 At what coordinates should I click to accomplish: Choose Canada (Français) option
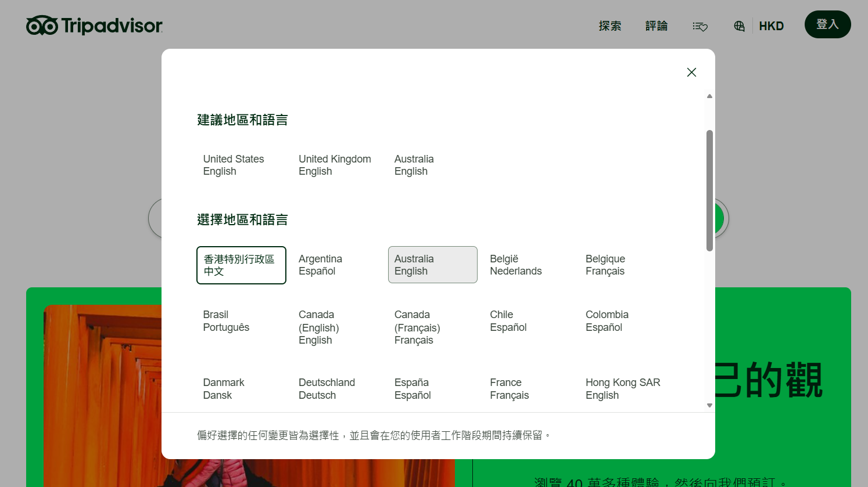click(432, 327)
